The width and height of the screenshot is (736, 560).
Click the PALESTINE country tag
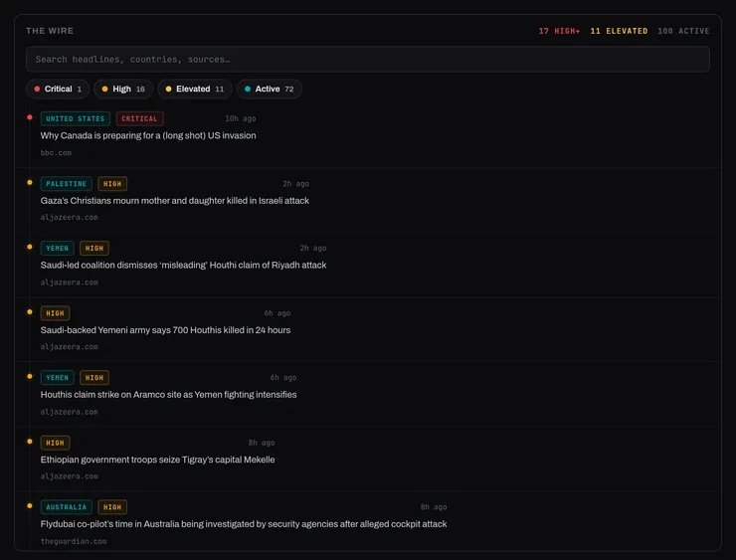[x=67, y=184]
